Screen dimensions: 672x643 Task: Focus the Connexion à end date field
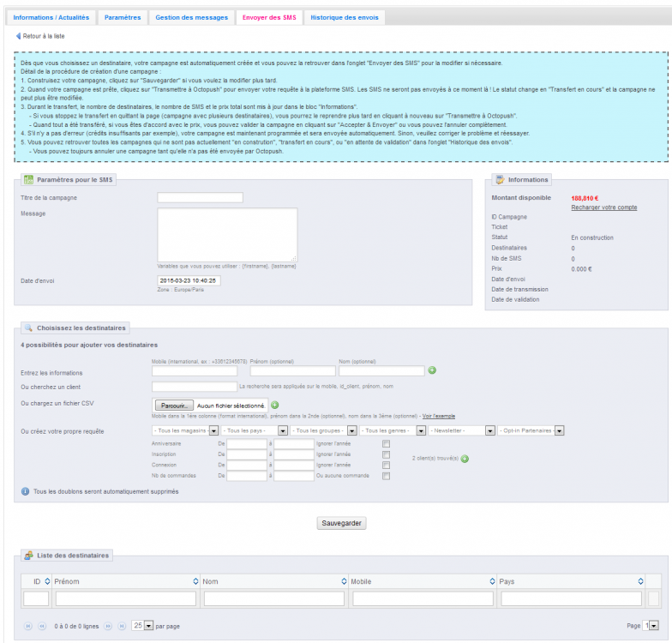coord(294,465)
